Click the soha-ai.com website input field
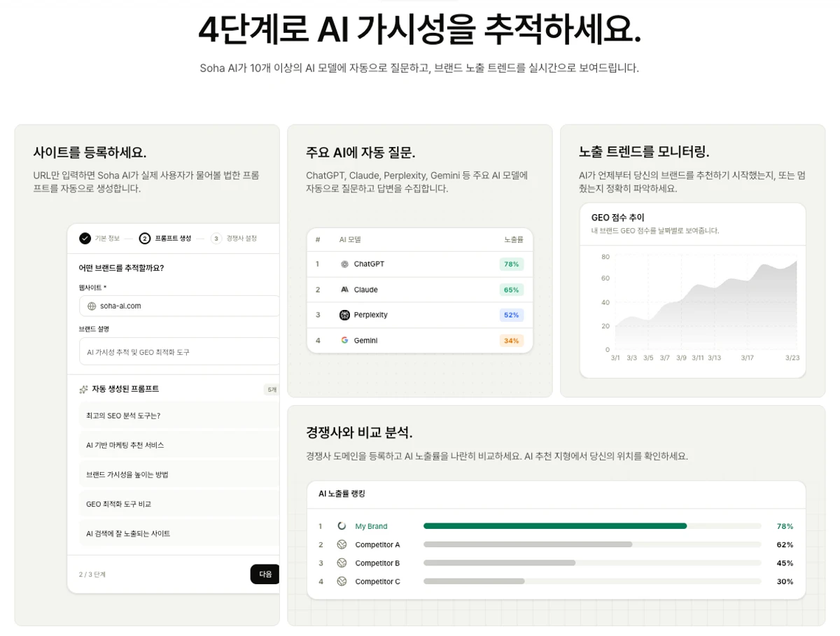840x636 pixels. pos(179,306)
